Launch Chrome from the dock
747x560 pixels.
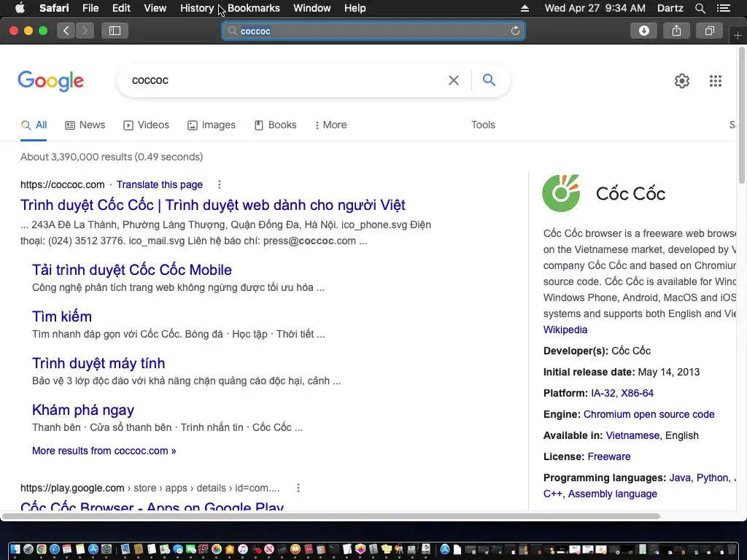point(42,549)
